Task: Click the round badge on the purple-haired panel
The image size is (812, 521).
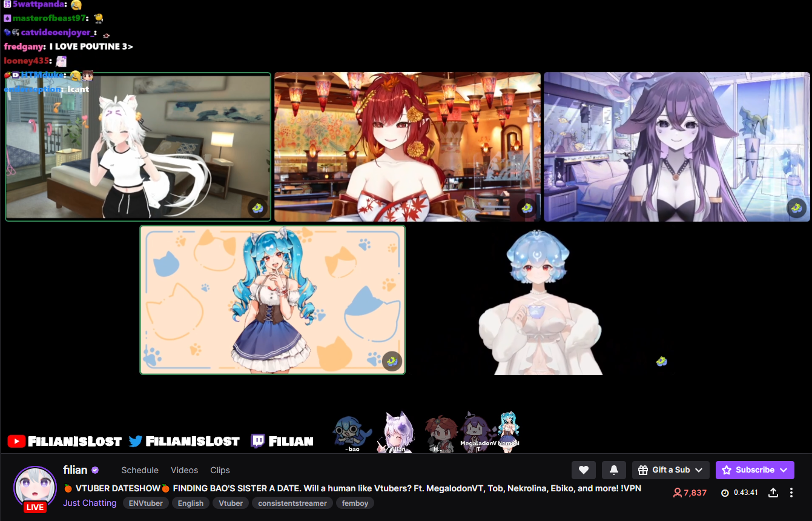Action: point(797,208)
